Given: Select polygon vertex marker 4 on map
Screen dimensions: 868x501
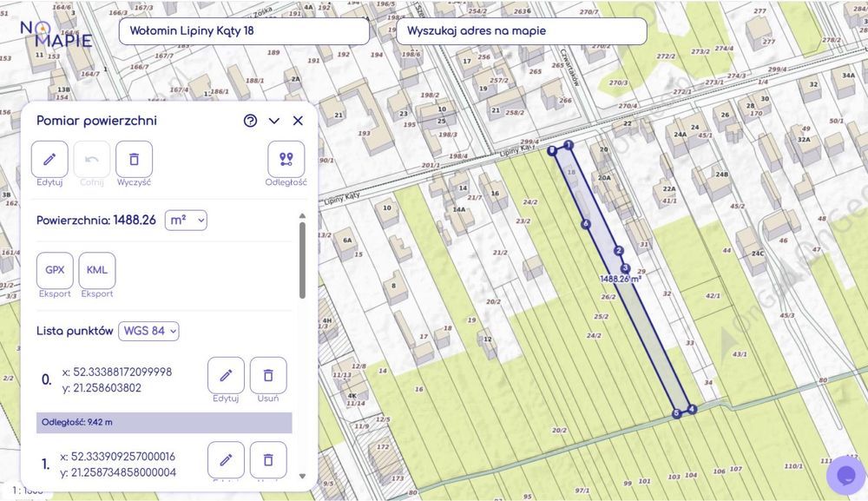Looking at the screenshot, I should tap(692, 409).
